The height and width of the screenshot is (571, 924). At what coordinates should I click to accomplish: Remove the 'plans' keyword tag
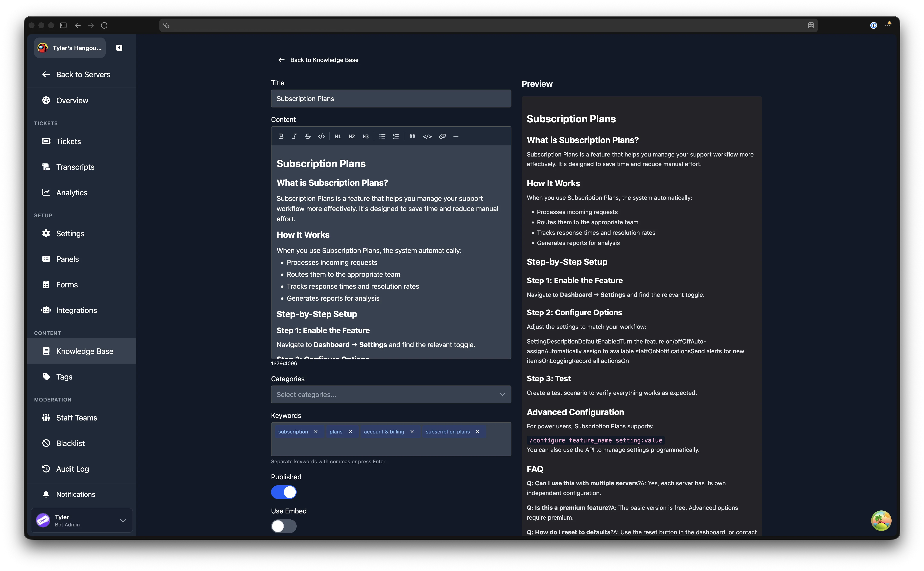click(x=350, y=432)
